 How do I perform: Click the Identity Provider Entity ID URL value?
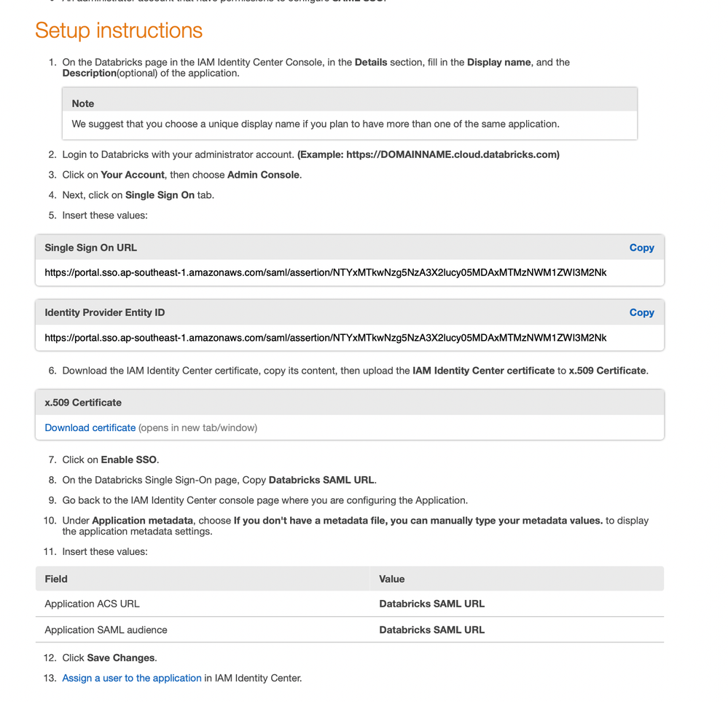[x=325, y=337]
